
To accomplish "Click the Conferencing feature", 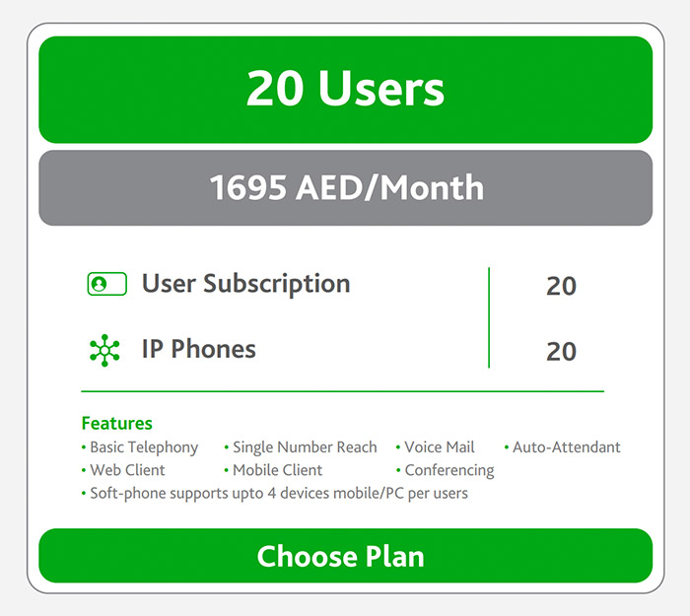I will point(449,470).
